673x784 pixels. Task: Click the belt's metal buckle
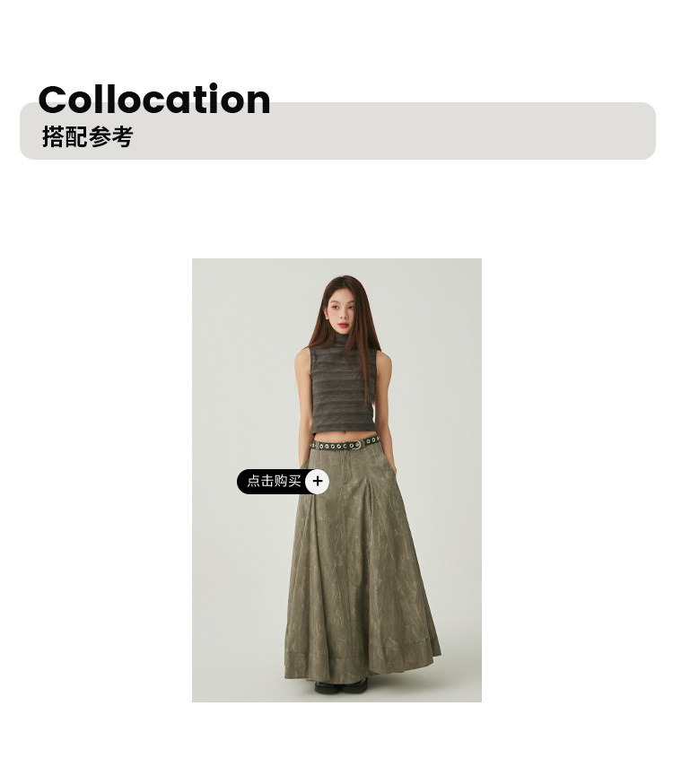pos(355,445)
